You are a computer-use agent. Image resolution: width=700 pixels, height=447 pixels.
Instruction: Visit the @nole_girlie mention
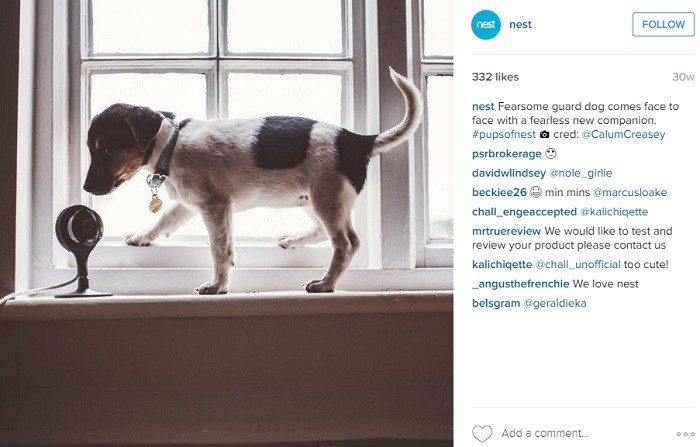point(580,173)
